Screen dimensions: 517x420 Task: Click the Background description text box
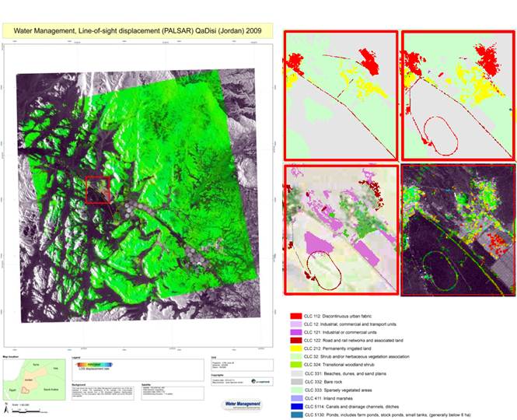coord(103,394)
